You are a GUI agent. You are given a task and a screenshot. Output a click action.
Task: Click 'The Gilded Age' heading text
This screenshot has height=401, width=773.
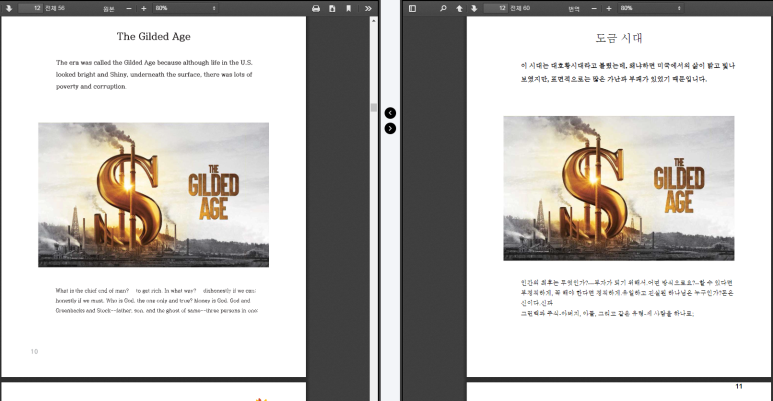point(153,36)
